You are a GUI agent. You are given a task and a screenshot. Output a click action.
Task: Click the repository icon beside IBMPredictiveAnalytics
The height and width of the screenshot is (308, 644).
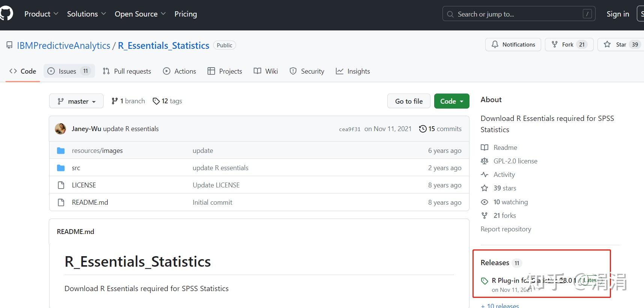(9, 45)
